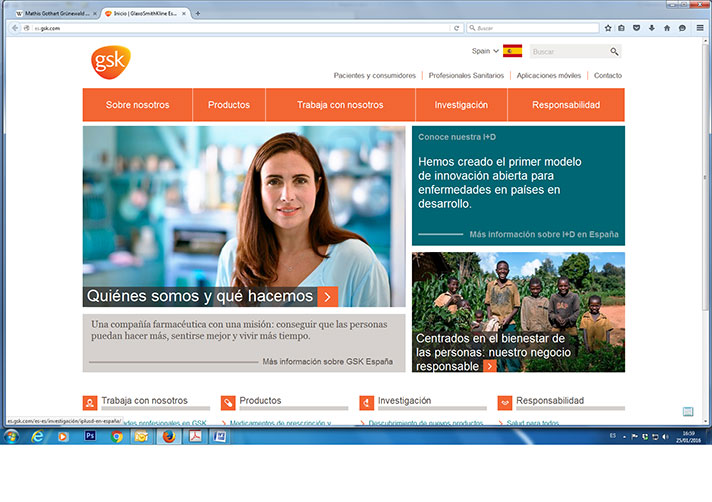
Task: Click the Productos pill section icon
Action: coord(228,403)
